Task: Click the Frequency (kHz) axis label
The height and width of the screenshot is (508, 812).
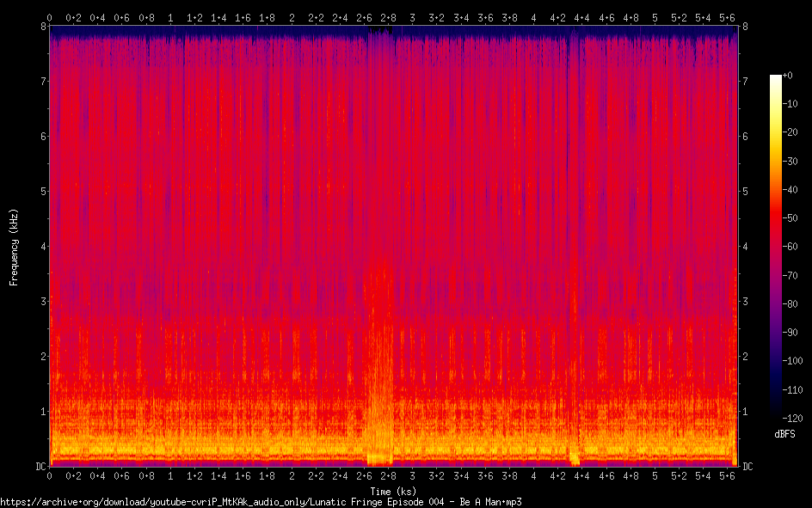Action: click(x=14, y=247)
